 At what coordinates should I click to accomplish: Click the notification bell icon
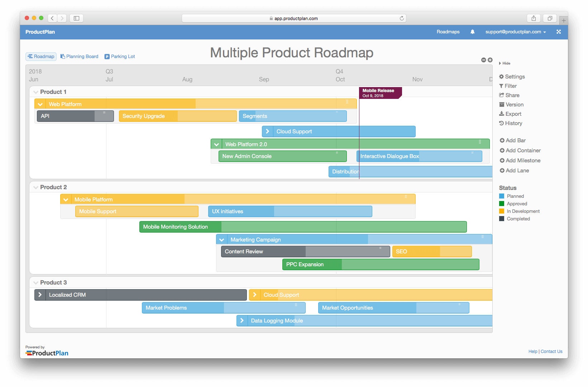click(x=472, y=32)
